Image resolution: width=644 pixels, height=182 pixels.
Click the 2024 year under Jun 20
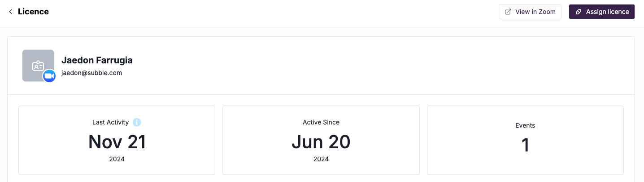coord(321,159)
